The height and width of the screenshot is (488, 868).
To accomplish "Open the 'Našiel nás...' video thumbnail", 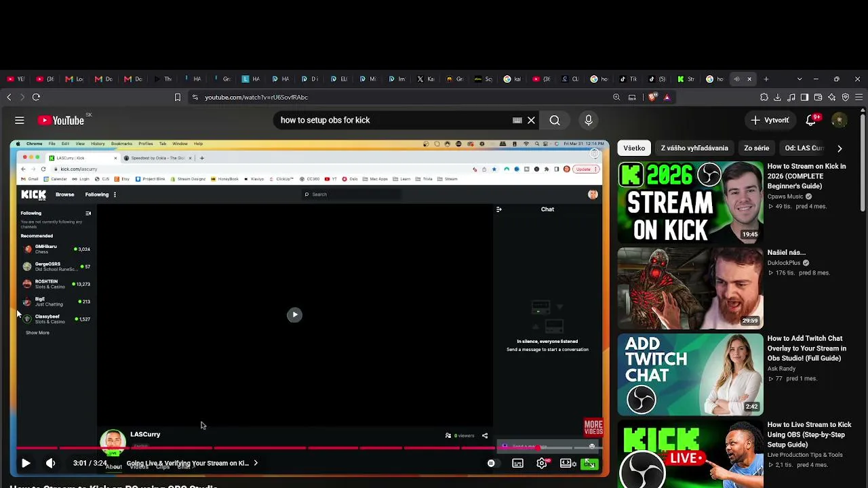I will pos(690,289).
